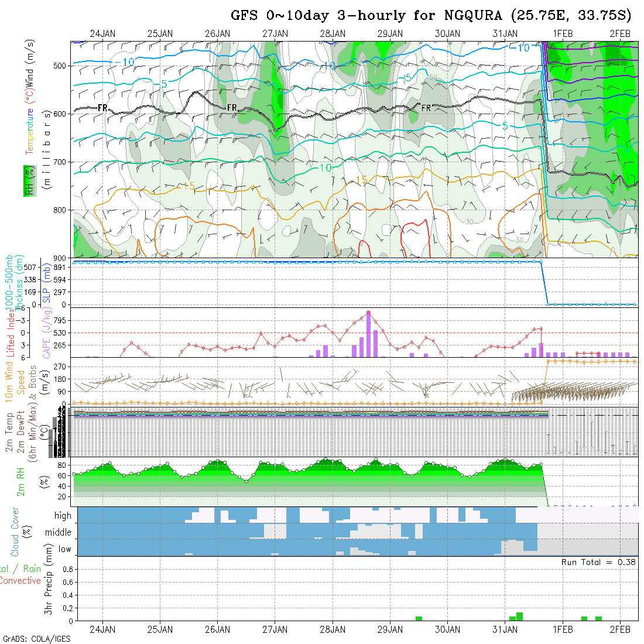Screen dimensions: 644x644
Task: Select the 26JAN label on the top axis
Action: point(218,34)
